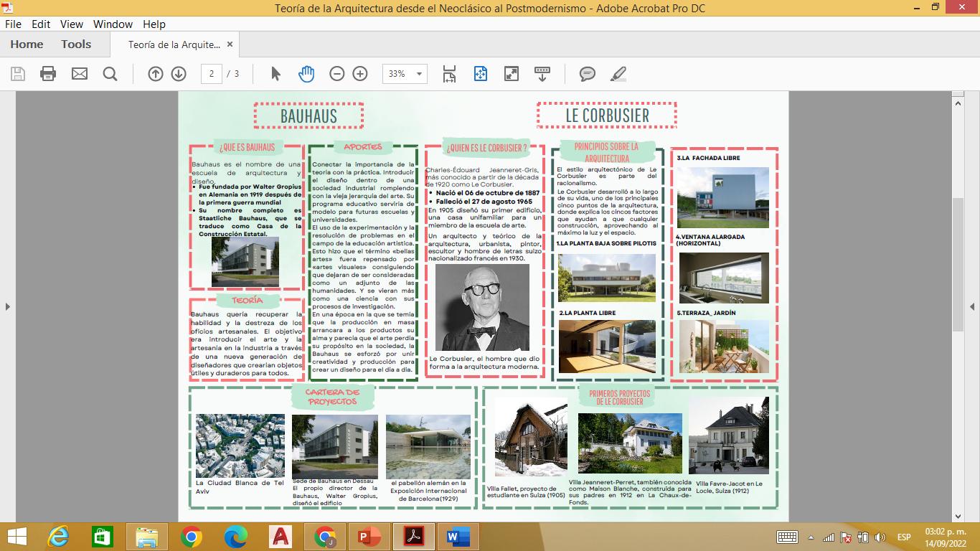Open File Explorer from taskbar

tap(147, 537)
